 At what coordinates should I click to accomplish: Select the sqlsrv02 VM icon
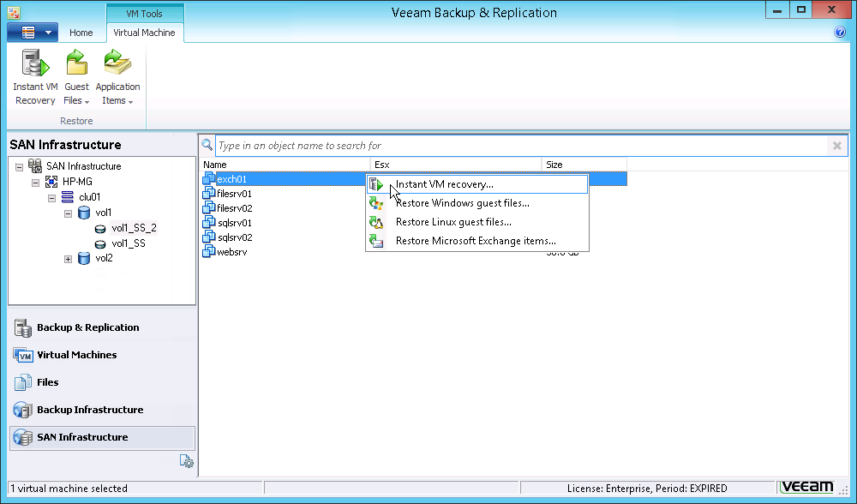click(209, 237)
